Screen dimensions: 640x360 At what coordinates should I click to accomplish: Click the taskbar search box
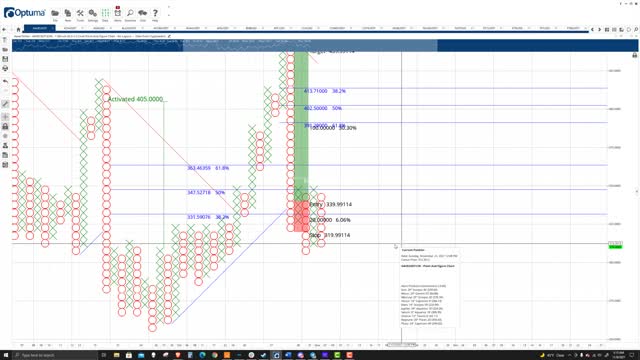pyautogui.click(x=56, y=355)
